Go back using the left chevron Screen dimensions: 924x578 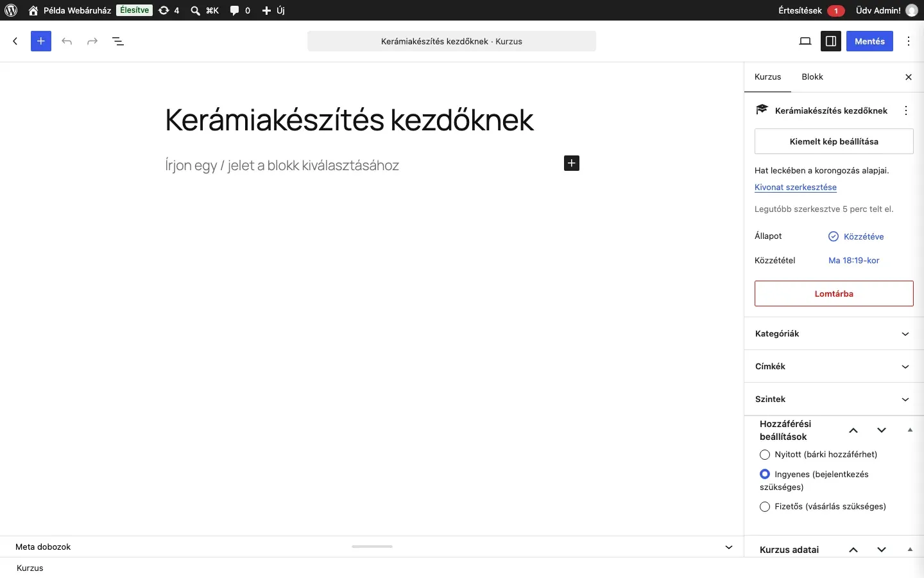click(15, 41)
